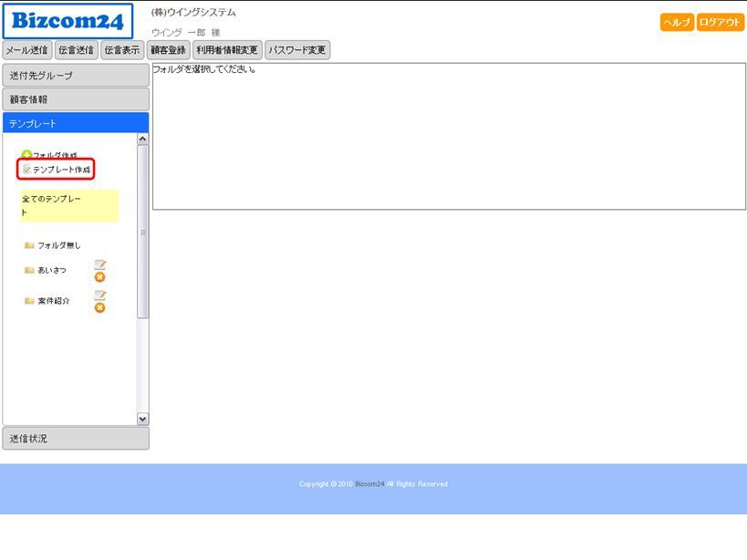Click the template panel scrollbar down arrow
747x560 pixels.
point(142,419)
